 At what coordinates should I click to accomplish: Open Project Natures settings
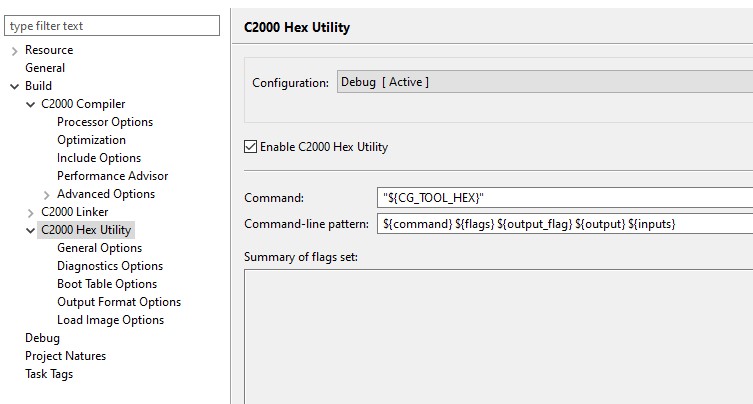65,356
